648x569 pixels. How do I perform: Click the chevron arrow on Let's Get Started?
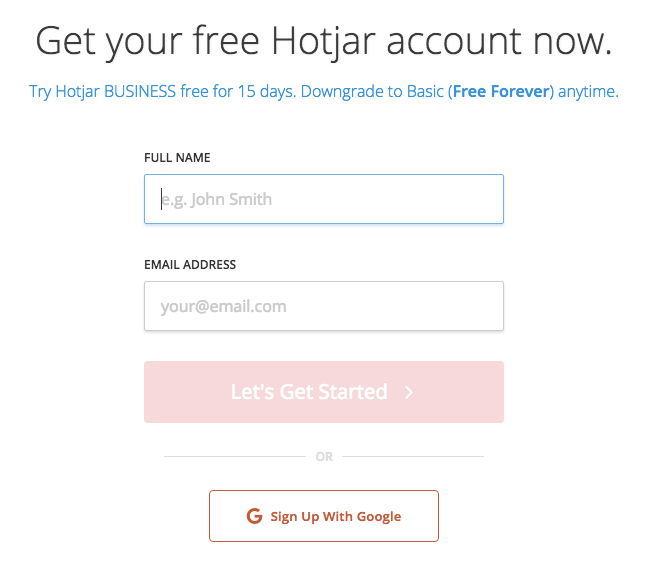tap(409, 392)
